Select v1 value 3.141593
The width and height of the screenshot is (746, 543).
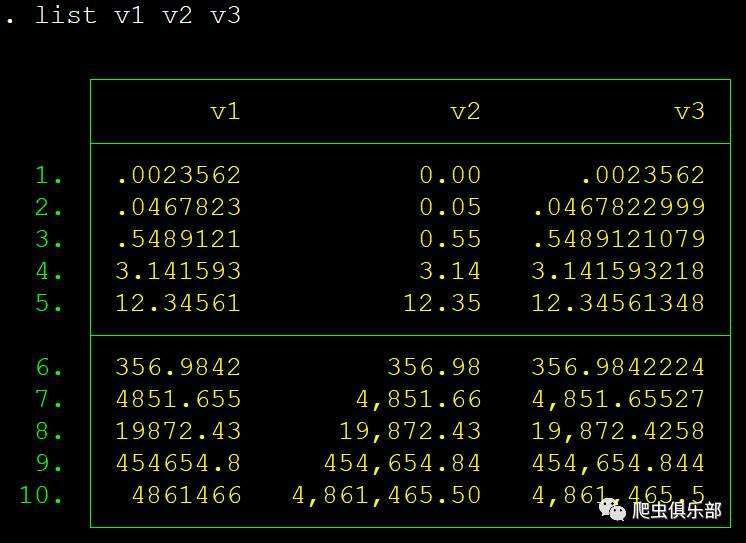pyautogui.click(x=178, y=271)
